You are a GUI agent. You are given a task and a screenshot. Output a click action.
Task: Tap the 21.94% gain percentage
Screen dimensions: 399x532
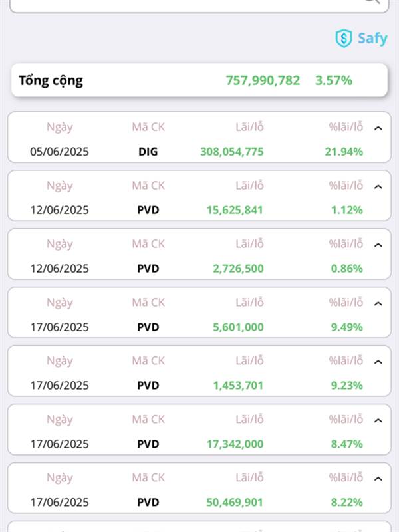coord(344,152)
